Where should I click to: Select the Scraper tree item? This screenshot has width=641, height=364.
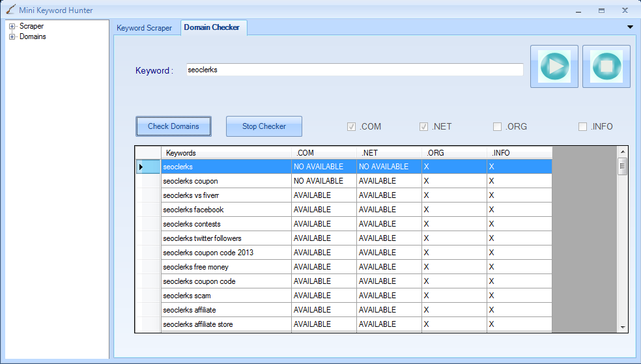pyautogui.click(x=31, y=26)
